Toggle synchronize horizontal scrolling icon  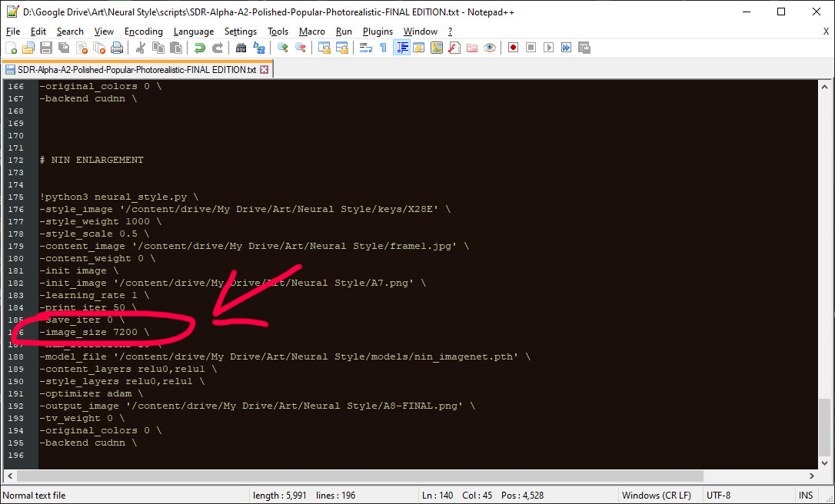coord(342,48)
